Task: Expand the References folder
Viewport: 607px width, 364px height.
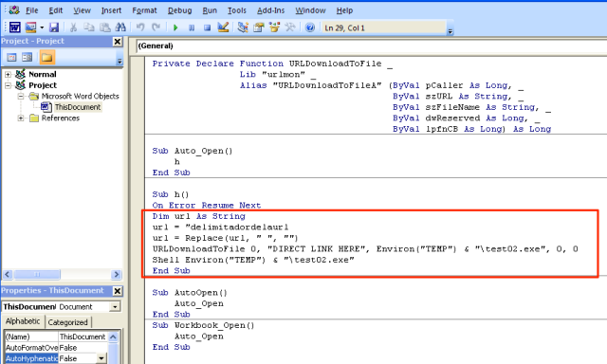Action: coord(21,118)
